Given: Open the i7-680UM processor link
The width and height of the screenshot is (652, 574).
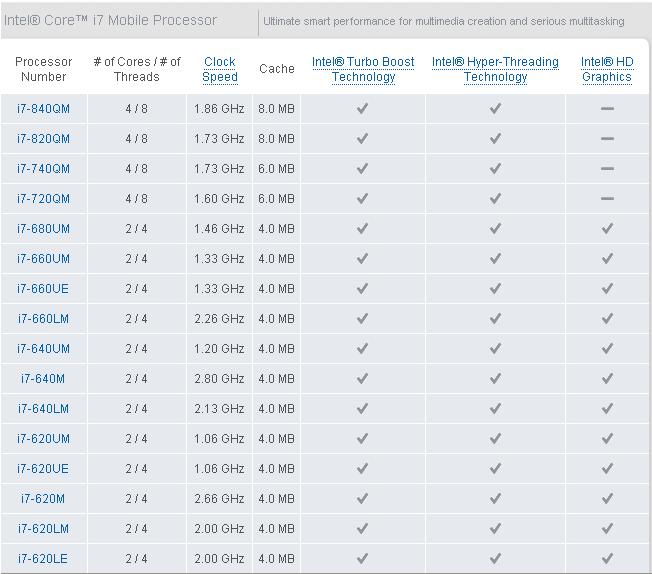Looking at the screenshot, I should pos(43,228).
